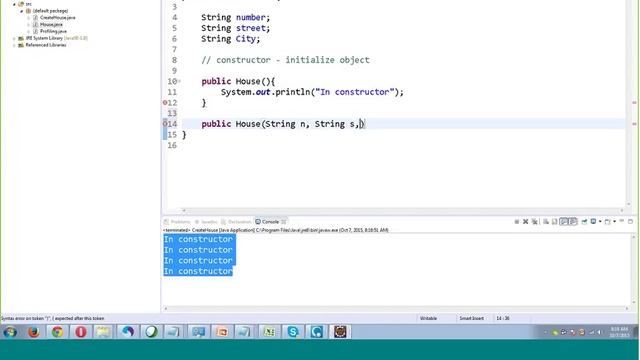Viewport: 640px width, 360px height.
Task: Click the Smart Insert status field
Action: (471, 318)
